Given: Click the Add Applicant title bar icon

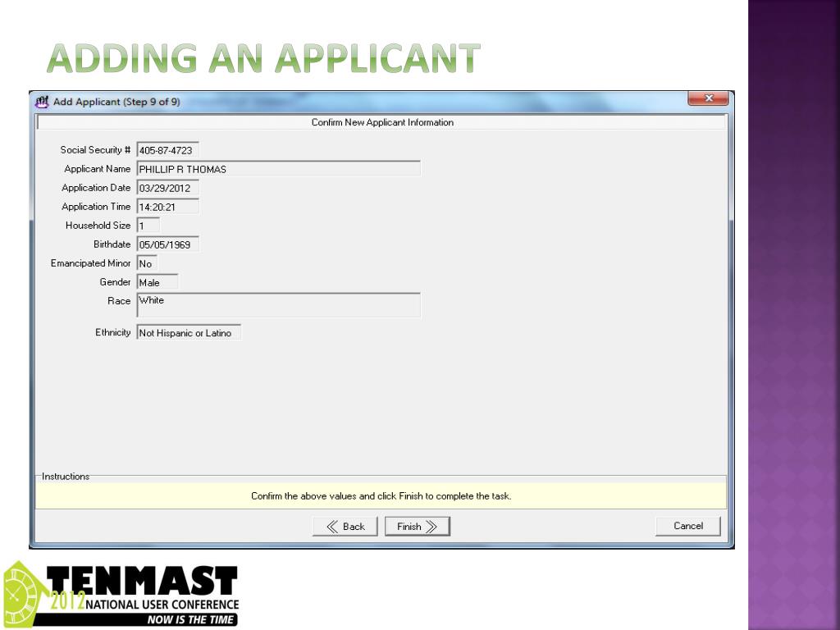Looking at the screenshot, I should coord(42,101).
